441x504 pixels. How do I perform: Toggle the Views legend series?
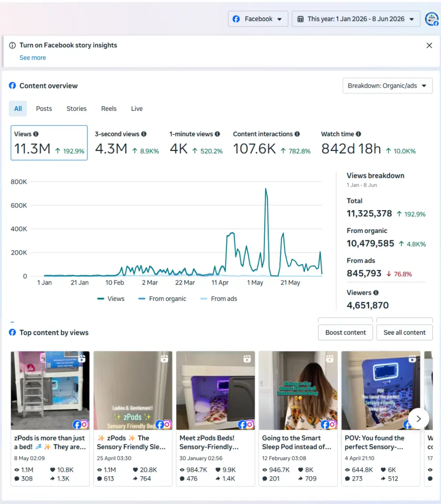111,299
